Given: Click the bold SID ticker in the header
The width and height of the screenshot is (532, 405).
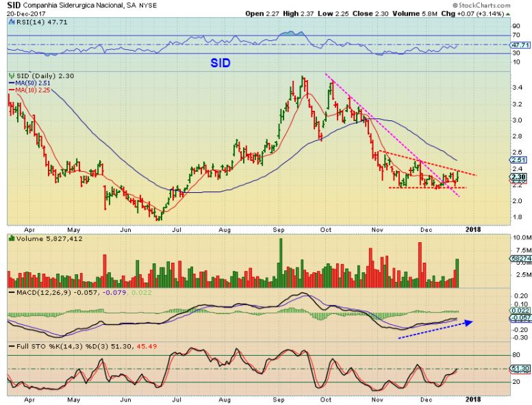Looking at the screenshot, I should [14, 5].
